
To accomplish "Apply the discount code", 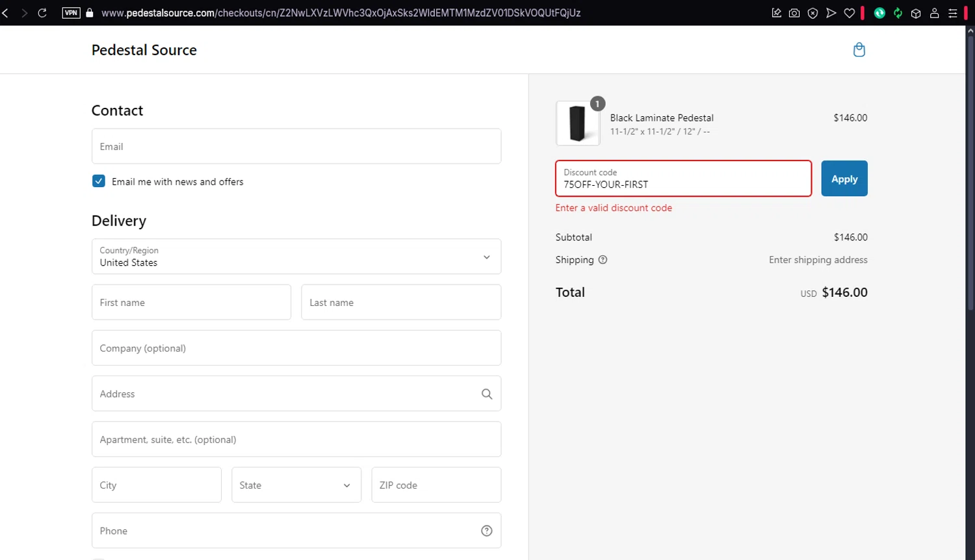I will click(844, 179).
